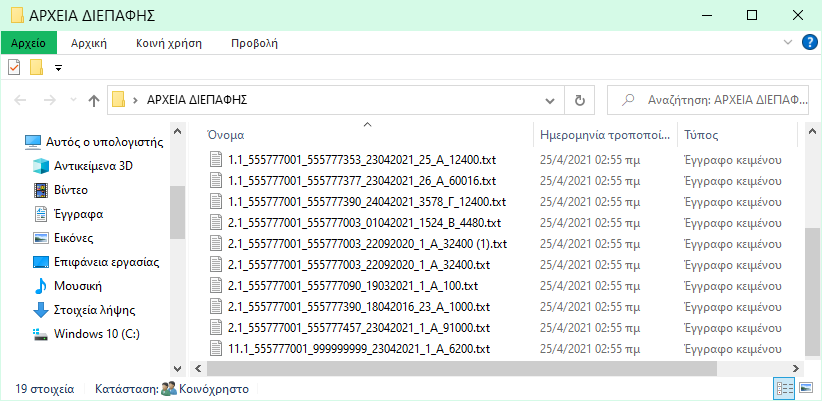Switch to the Αρχική tab
822x401 pixels.
[x=89, y=43]
